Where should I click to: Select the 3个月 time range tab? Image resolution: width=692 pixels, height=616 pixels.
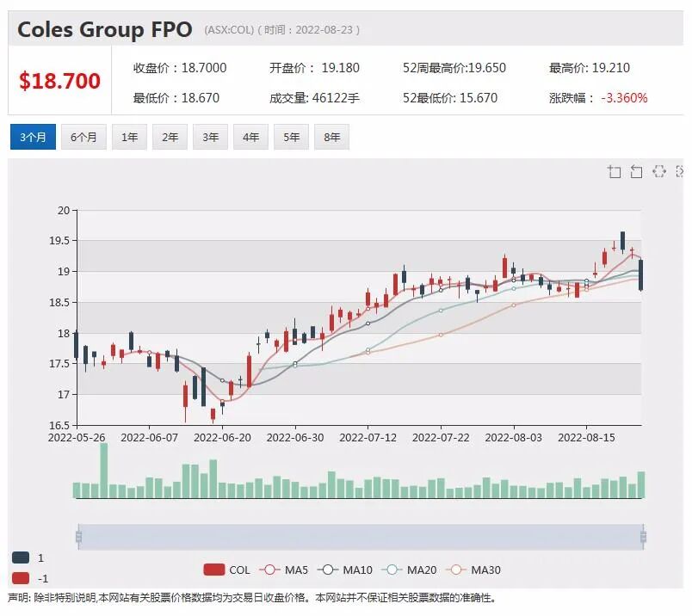pyautogui.click(x=33, y=137)
